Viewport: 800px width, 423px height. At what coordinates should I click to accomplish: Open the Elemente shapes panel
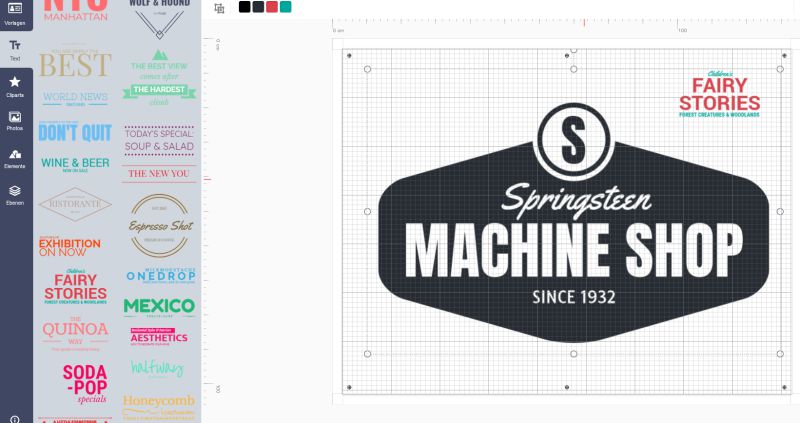pyautogui.click(x=15, y=157)
